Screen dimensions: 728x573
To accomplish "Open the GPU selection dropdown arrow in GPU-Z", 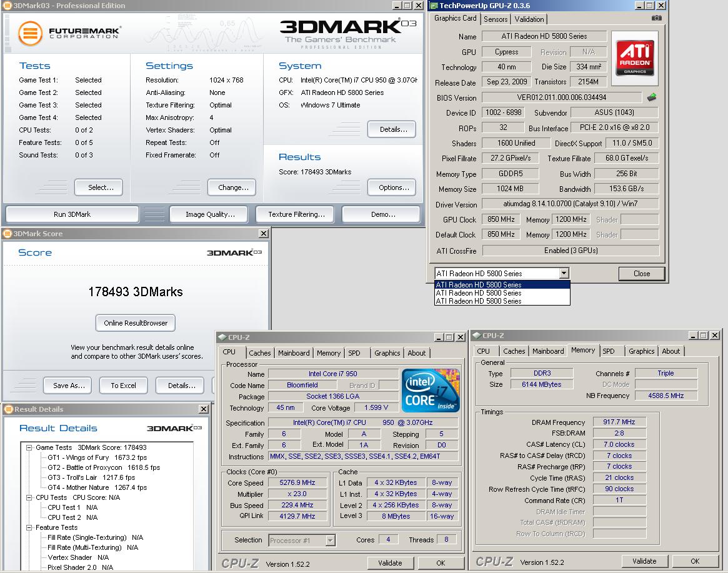I will pos(564,274).
